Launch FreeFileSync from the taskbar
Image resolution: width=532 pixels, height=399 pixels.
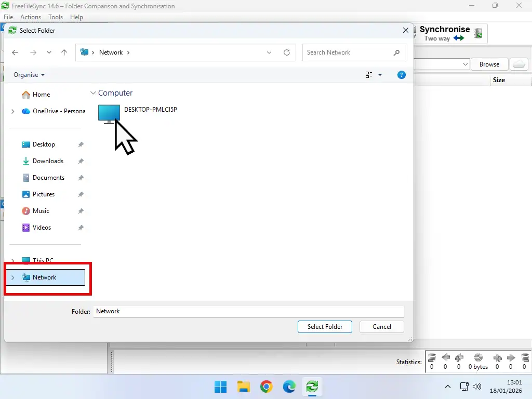coord(312,387)
